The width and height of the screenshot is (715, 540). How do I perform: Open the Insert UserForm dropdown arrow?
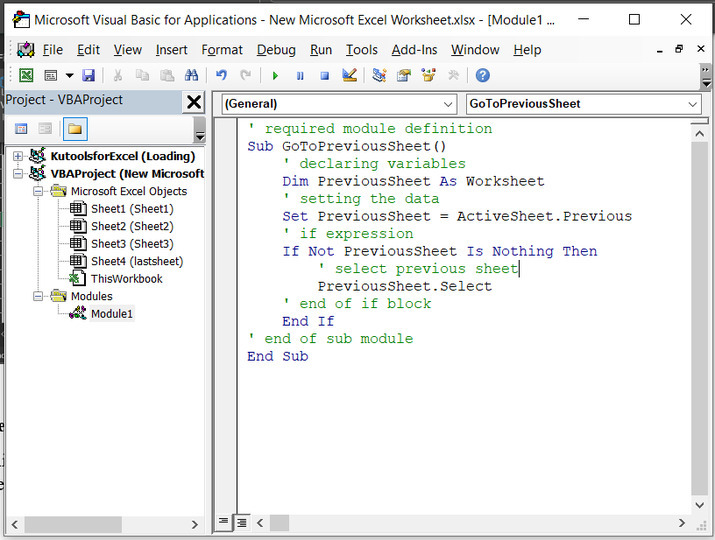69,75
